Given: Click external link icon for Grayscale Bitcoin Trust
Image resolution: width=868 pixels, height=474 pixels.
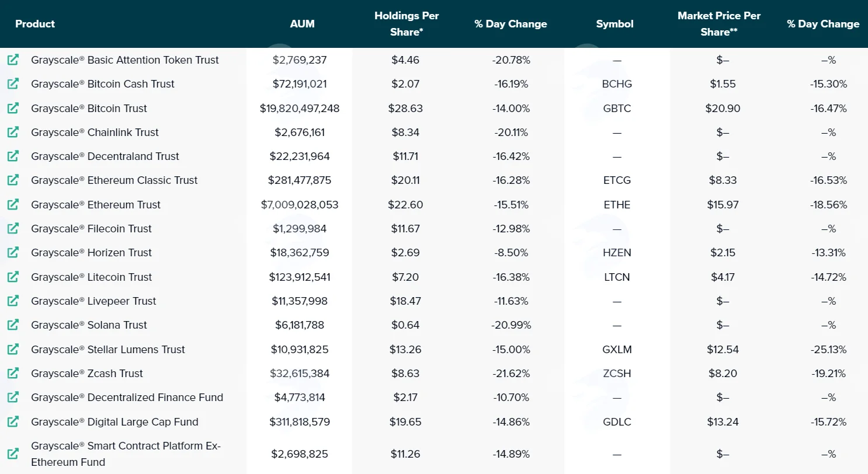Looking at the screenshot, I should 13,108.
